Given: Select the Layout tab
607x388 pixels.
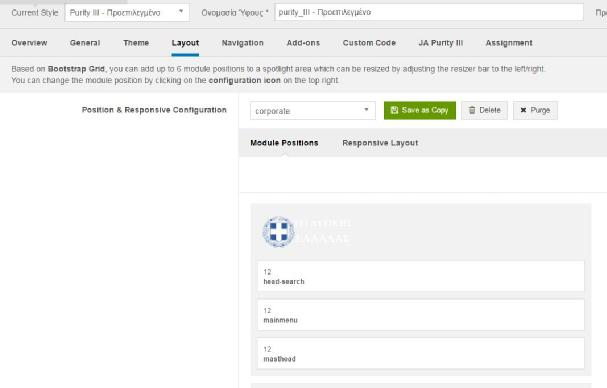Looking at the screenshot, I should pos(185,43).
